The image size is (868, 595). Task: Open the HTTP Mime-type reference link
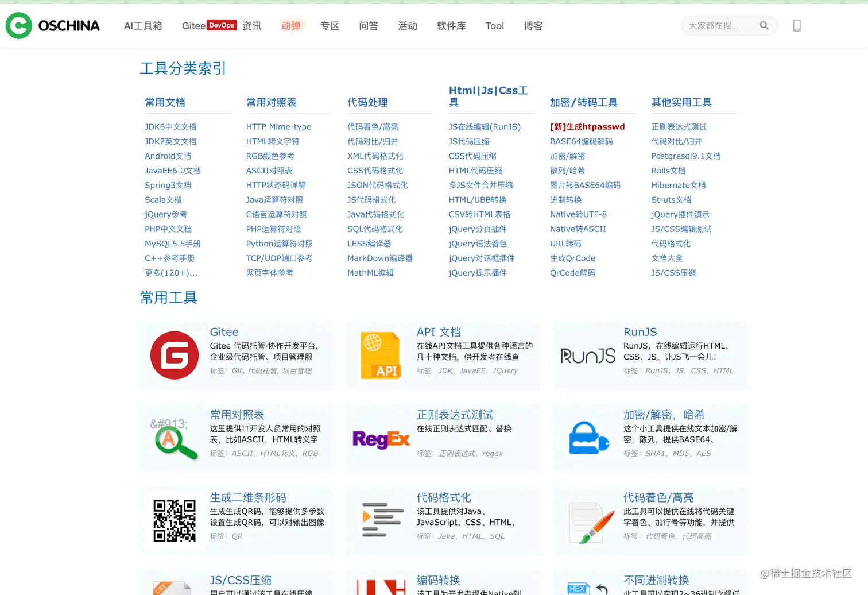pyautogui.click(x=278, y=127)
